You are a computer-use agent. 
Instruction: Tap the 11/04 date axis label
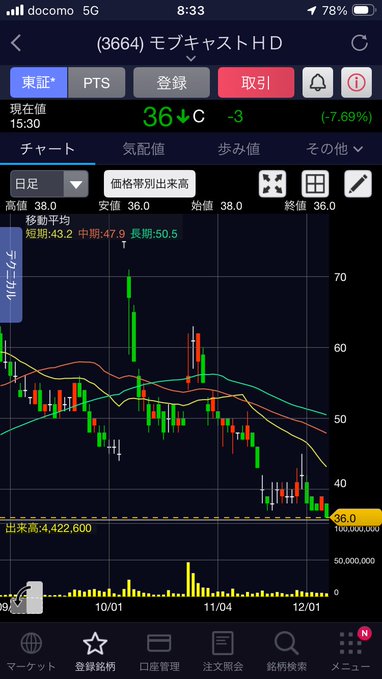(x=218, y=607)
